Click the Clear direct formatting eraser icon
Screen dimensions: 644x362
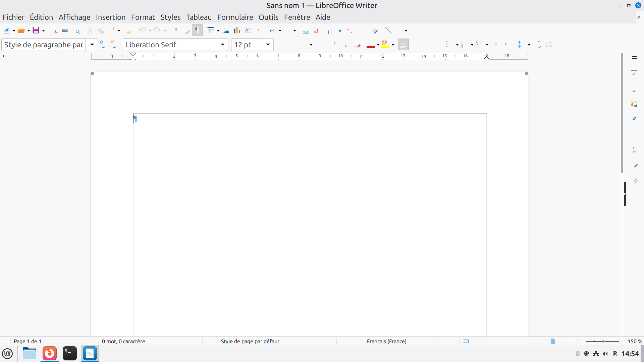pyautogui.click(x=358, y=46)
